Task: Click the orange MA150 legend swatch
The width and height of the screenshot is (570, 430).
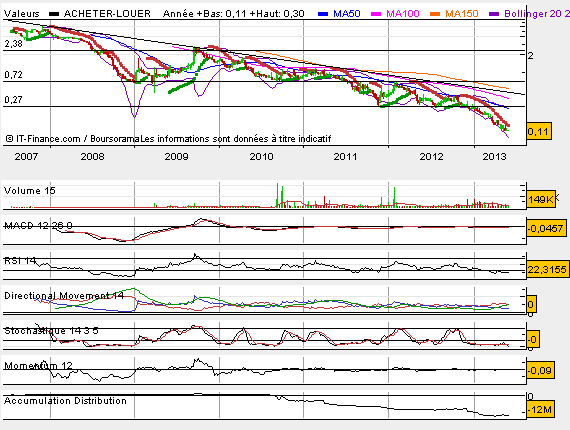Action: point(435,14)
